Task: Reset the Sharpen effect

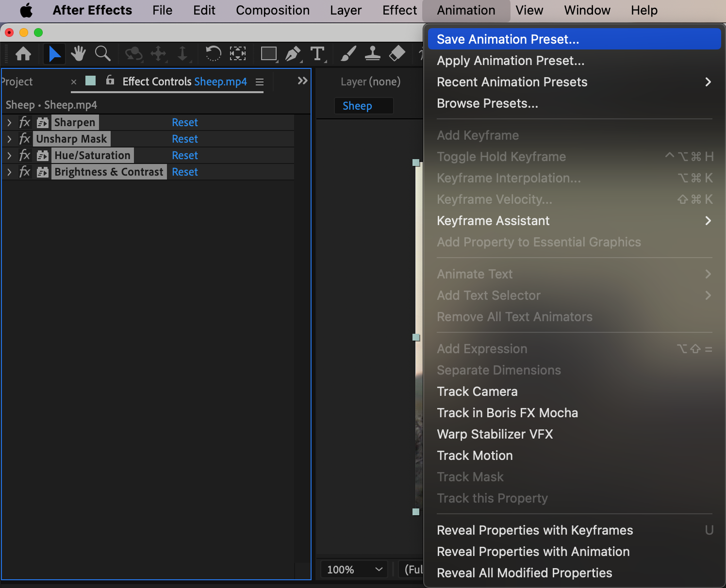Action: coord(185,122)
